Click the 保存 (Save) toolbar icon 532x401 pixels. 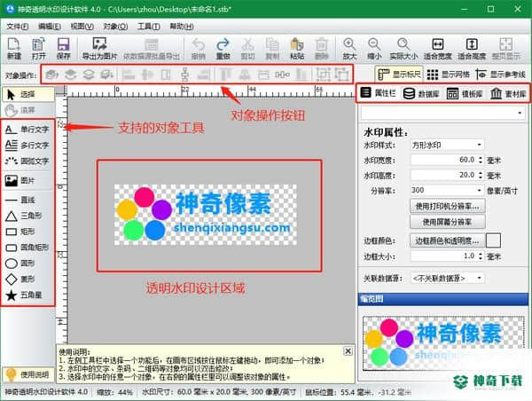(63, 49)
